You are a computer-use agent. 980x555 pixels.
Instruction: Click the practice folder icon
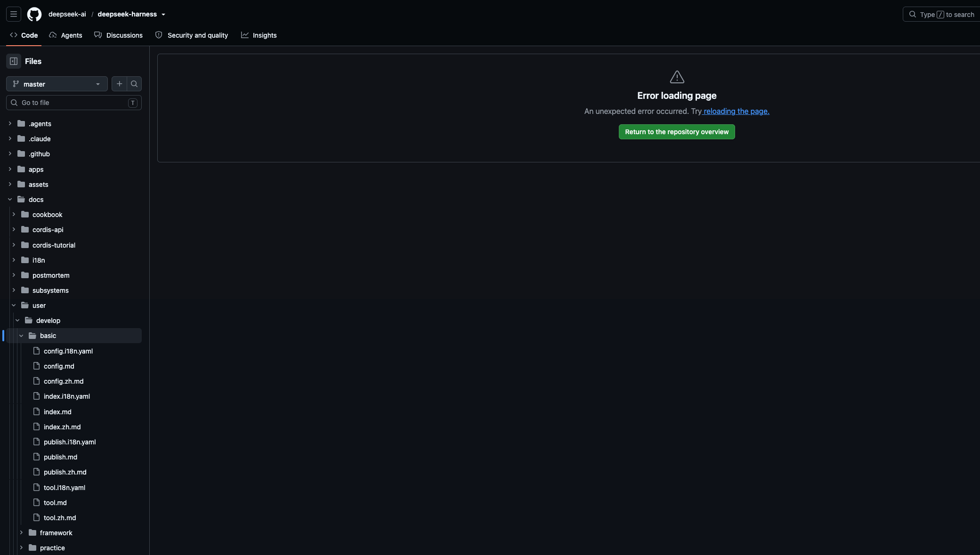pyautogui.click(x=32, y=547)
